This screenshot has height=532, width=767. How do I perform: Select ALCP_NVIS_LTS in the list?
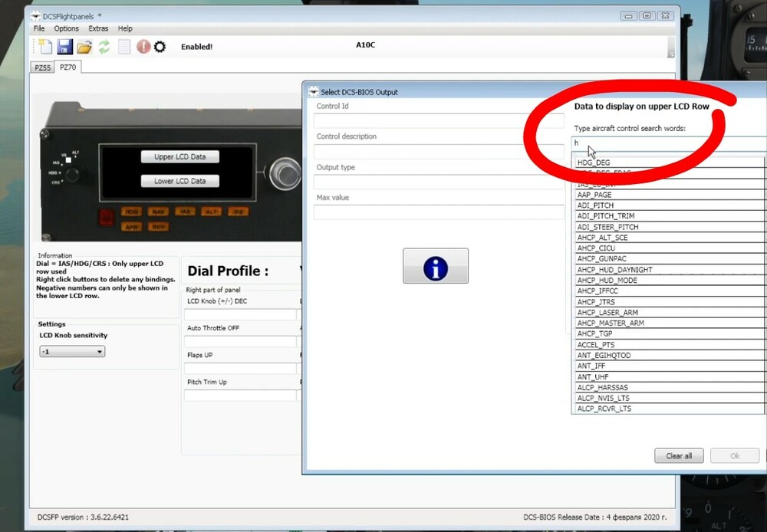(x=669, y=398)
